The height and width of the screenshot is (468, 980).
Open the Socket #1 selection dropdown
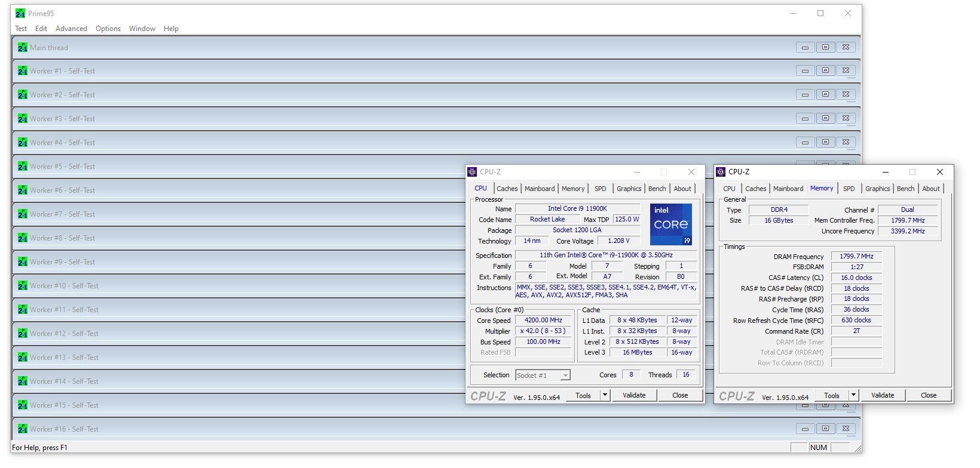point(565,375)
